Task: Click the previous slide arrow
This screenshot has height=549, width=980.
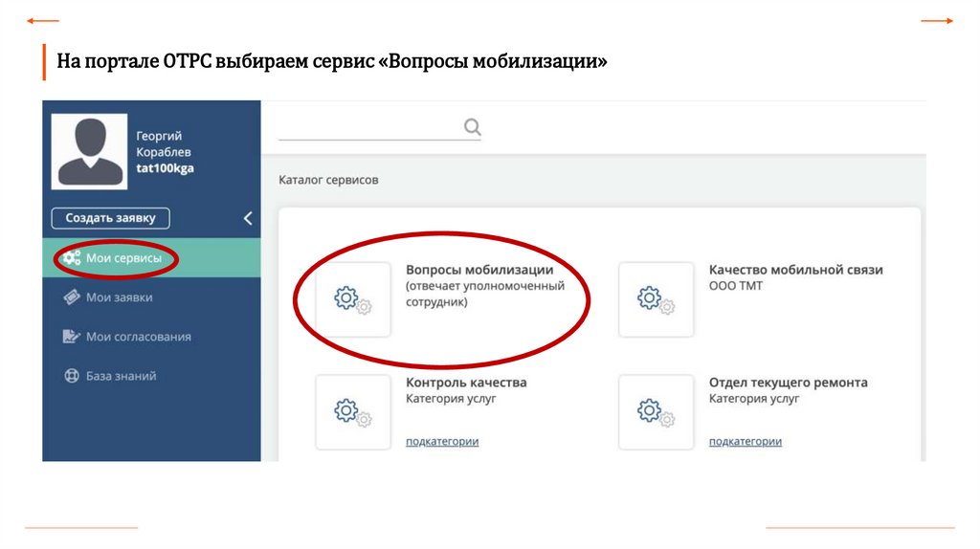Action: [42, 21]
